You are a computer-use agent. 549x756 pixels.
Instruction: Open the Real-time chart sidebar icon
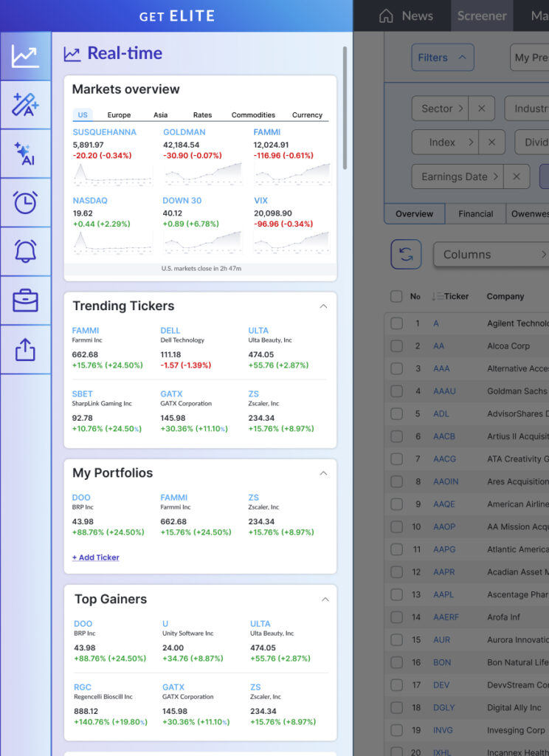[x=25, y=56]
